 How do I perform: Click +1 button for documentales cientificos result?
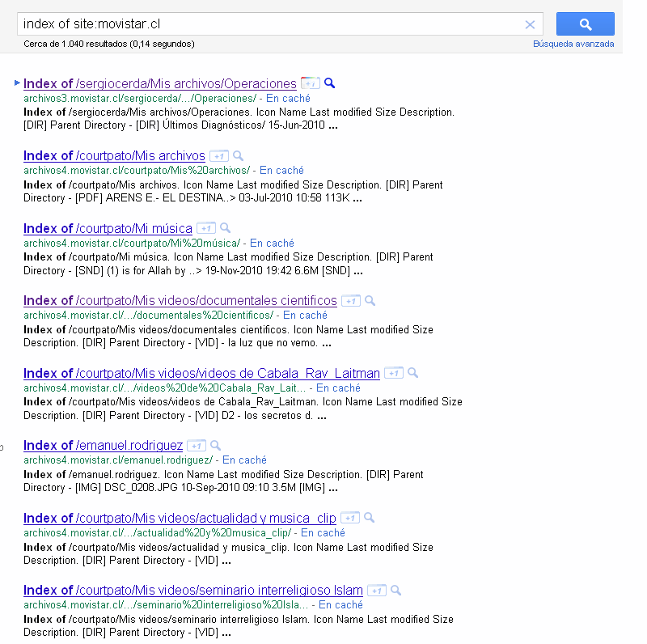pos(351,301)
